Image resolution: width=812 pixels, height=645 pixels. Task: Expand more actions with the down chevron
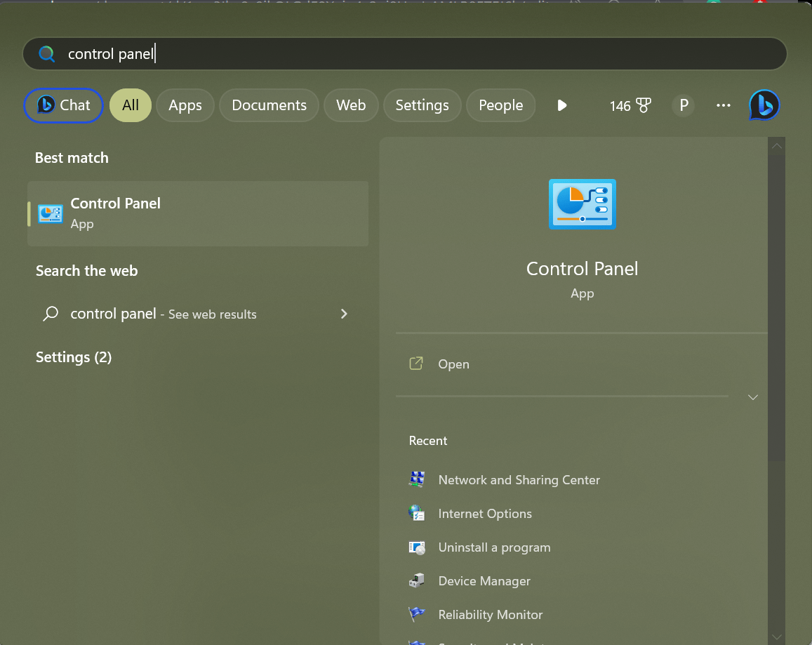[753, 397]
